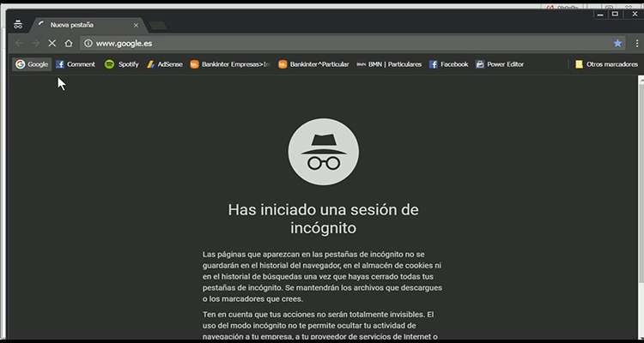Open the Power Editor bookmark
This screenshot has height=343, width=644.
pos(500,64)
